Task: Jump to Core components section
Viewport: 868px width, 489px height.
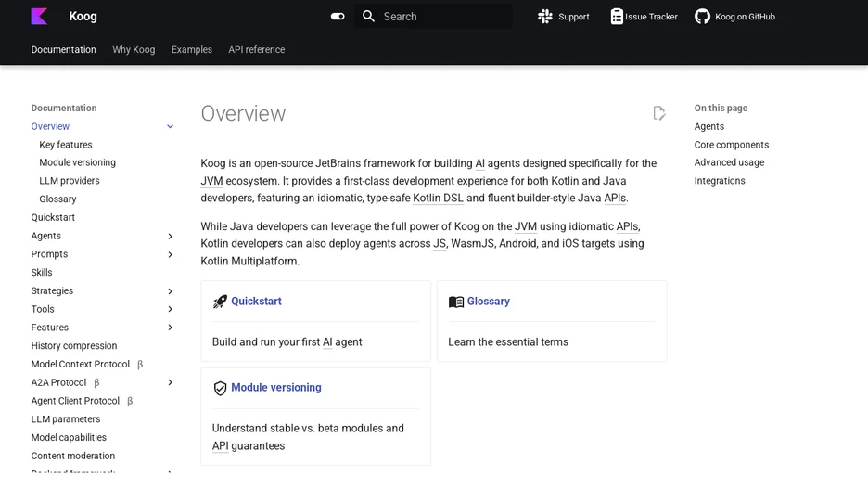Action: (732, 145)
